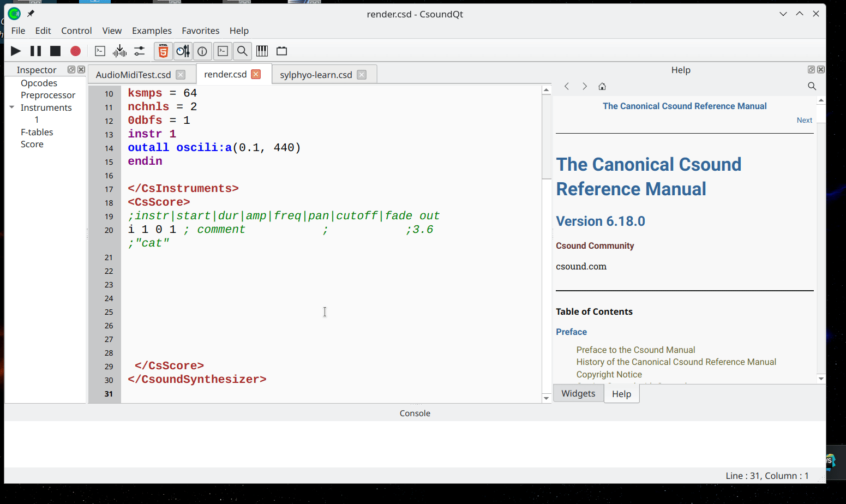
Task: Open the Favorites menu
Action: [200, 31]
